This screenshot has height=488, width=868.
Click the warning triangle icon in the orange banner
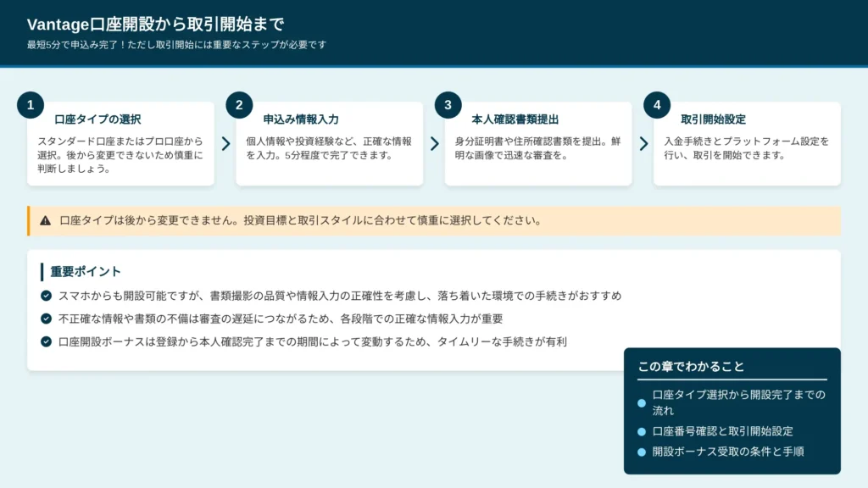[46, 221]
